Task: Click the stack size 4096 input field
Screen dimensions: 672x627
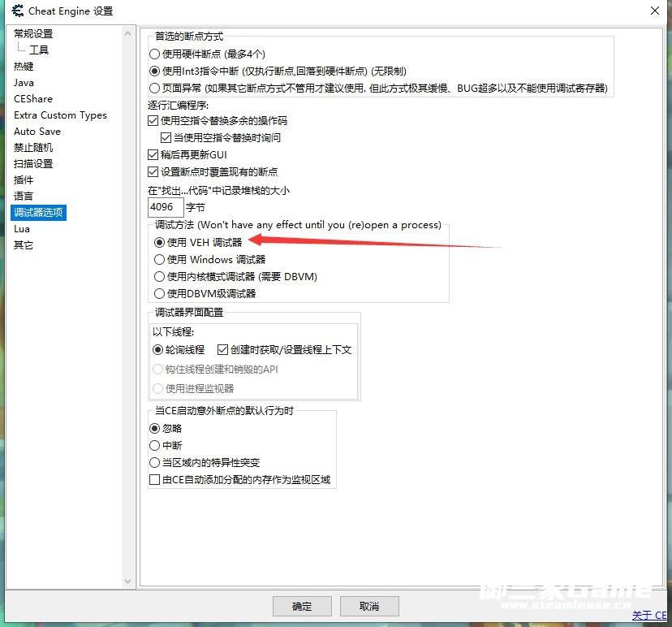Action: click(166, 208)
